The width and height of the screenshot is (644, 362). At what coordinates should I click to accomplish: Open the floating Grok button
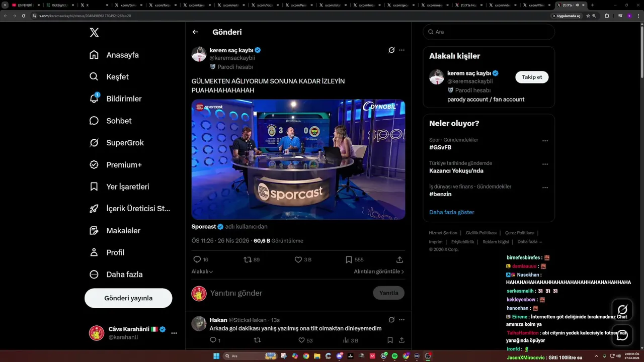[622, 309]
